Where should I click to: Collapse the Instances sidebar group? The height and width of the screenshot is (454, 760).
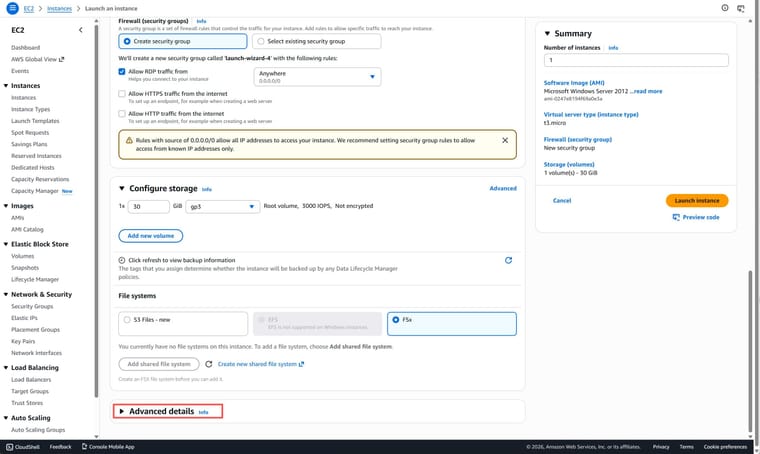pos(6,86)
